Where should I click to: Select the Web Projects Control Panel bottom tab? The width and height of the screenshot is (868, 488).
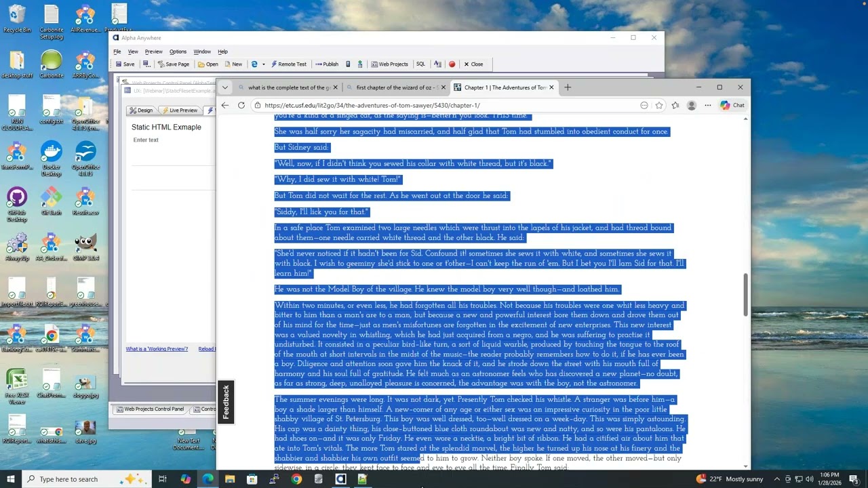click(x=150, y=409)
